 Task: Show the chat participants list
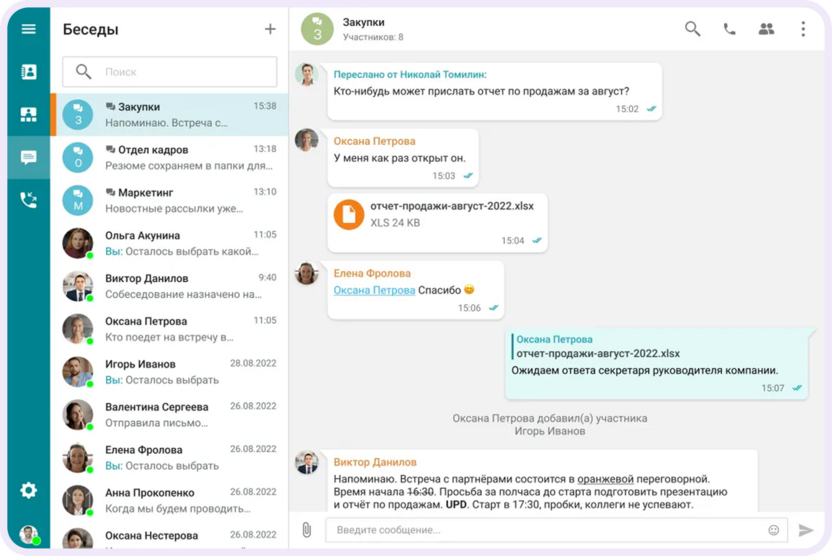click(766, 29)
